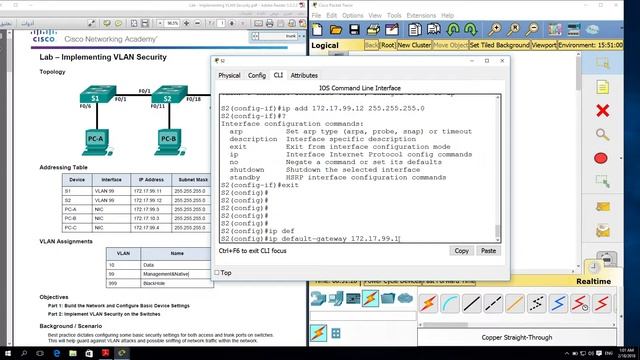Select the Resize Shape tool
640x360 pixels.
pos(602,182)
